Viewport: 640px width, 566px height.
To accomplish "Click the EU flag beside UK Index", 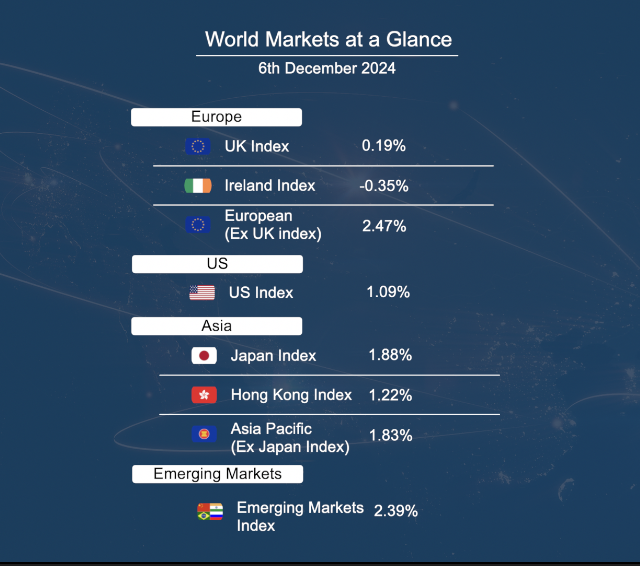I will pyautogui.click(x=198, y=146).
